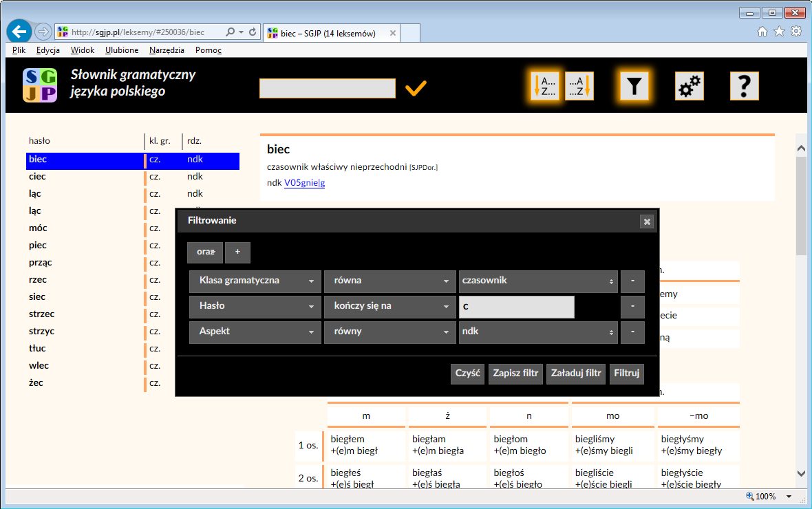
Task: Expand the 'kończy się na' operator dropdown
Action: click(x=389, y=307)
